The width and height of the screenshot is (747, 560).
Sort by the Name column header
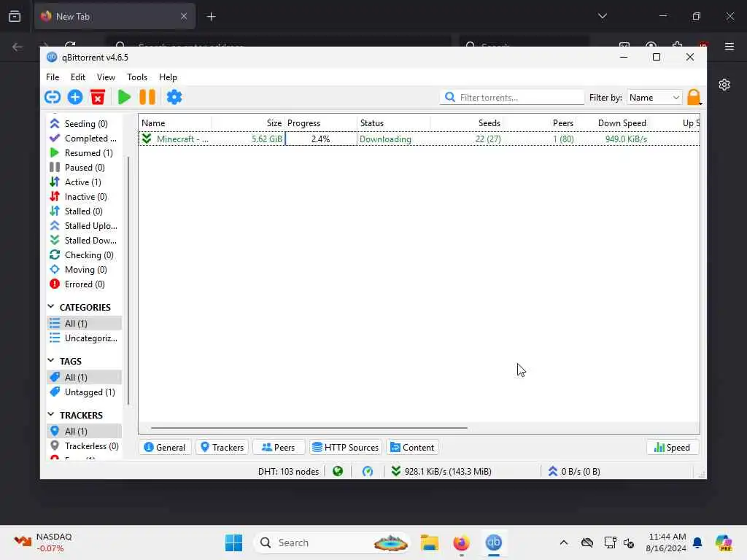(175, 122)
